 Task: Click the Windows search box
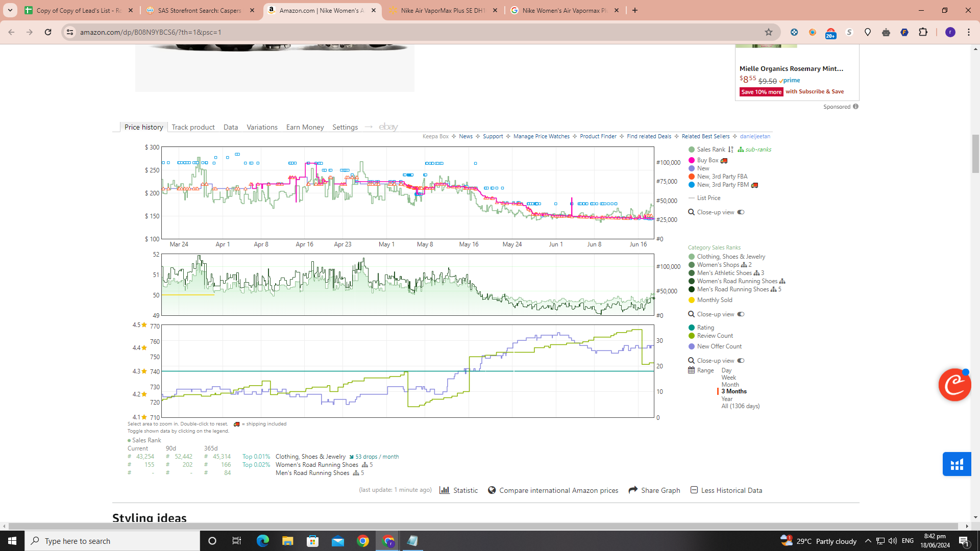[x=112, y=541]
